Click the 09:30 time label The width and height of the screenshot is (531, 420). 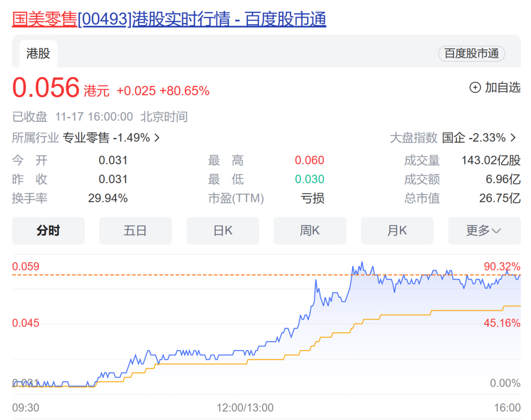pos(26,408)
